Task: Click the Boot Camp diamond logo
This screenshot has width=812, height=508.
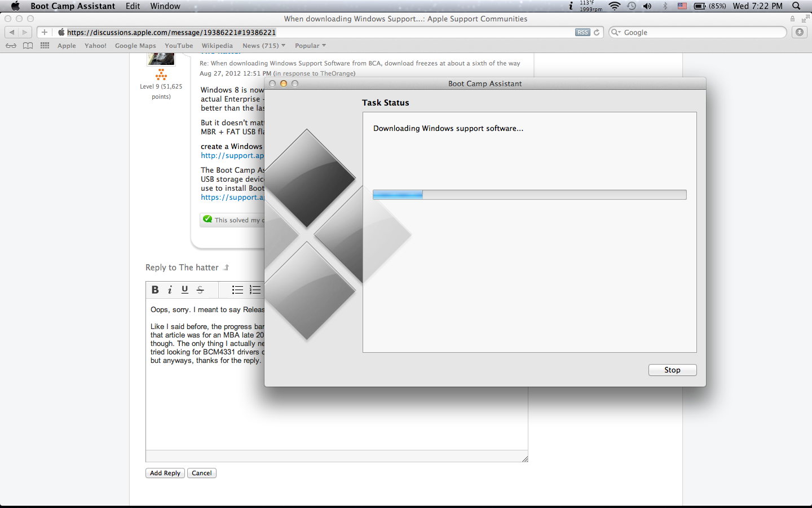Action: point(338,234)
